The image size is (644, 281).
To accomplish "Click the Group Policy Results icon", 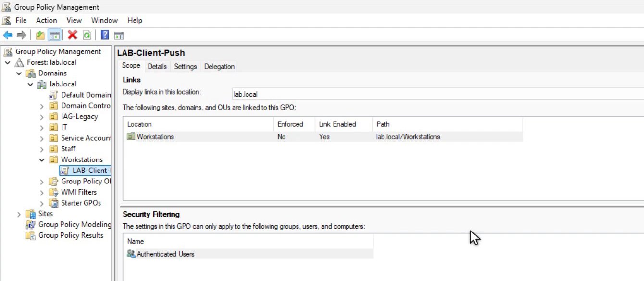I will tap(31, 235).
